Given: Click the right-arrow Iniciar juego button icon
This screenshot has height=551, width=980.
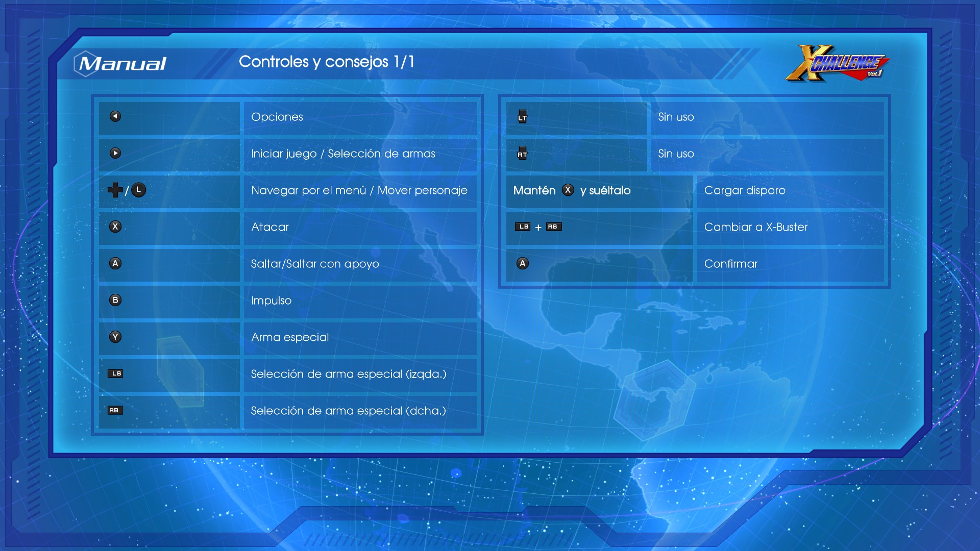Looking at the screenshot, I should 115,153.
